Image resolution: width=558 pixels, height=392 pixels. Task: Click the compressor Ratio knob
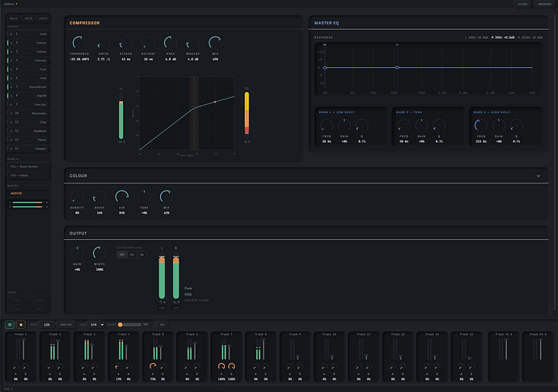[104, 43]
